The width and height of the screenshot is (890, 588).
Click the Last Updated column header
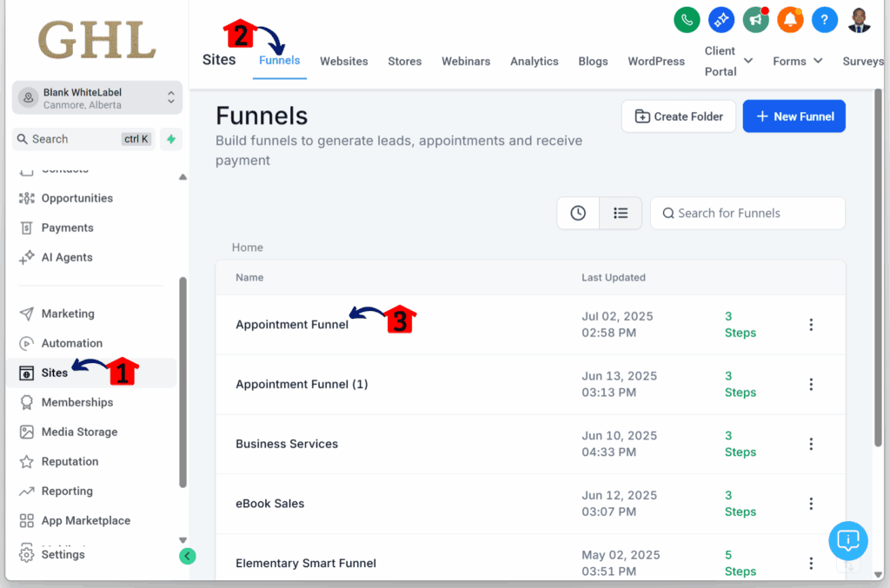(613, 277)
